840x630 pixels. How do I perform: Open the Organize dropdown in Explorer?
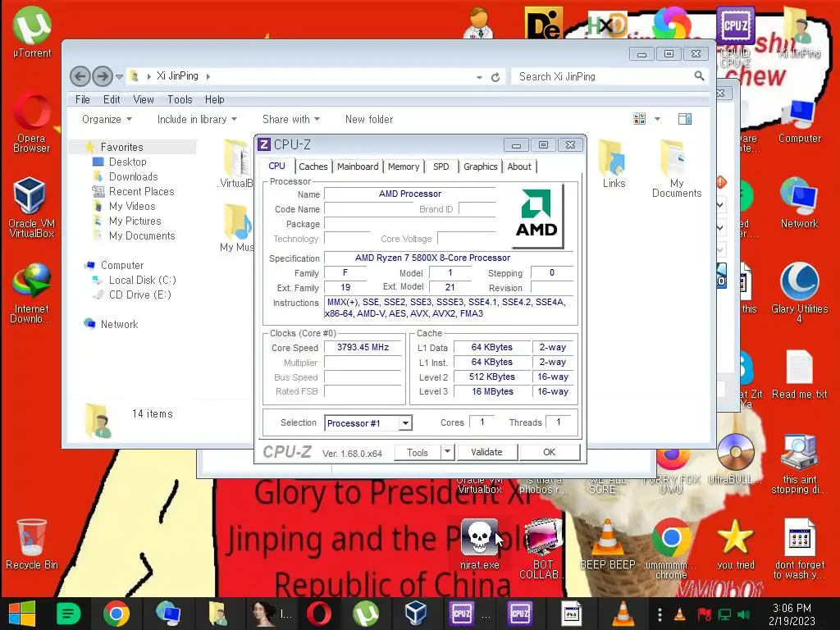pos(107,120)
